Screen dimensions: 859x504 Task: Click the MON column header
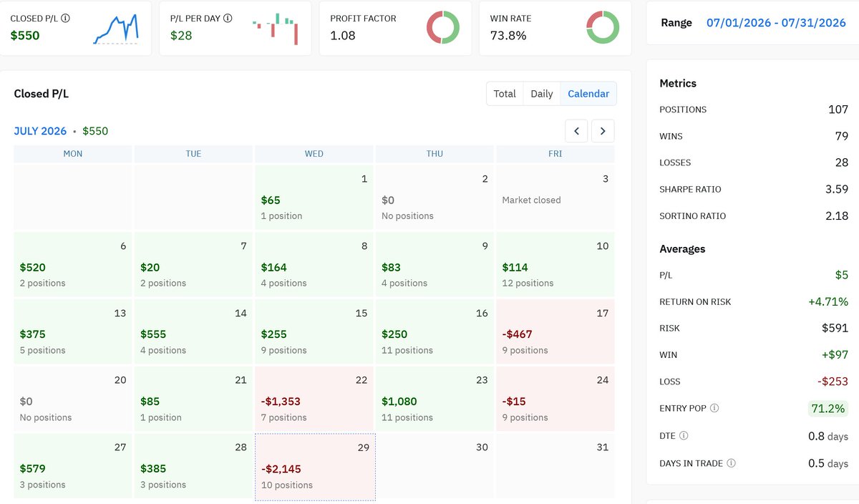73,154
